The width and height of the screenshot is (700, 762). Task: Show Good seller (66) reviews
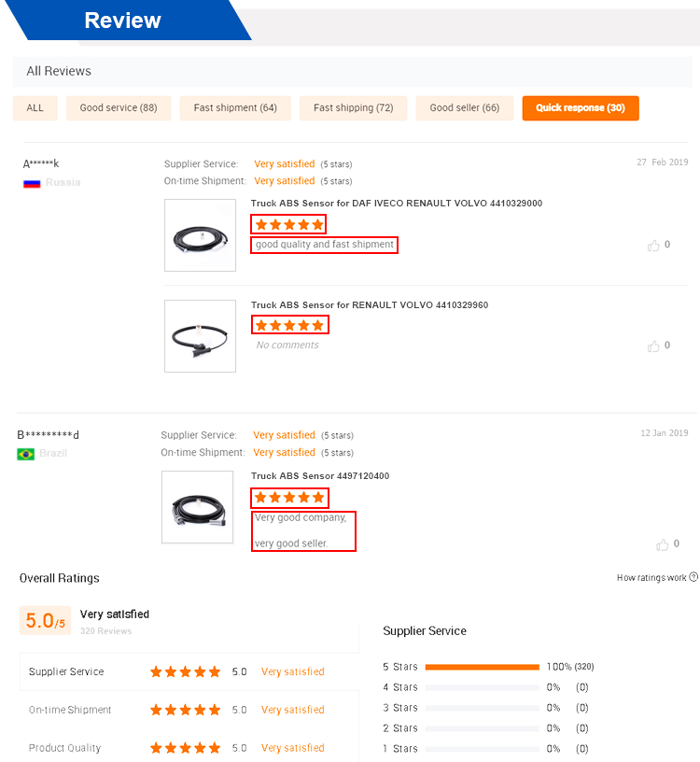(464, 108)
